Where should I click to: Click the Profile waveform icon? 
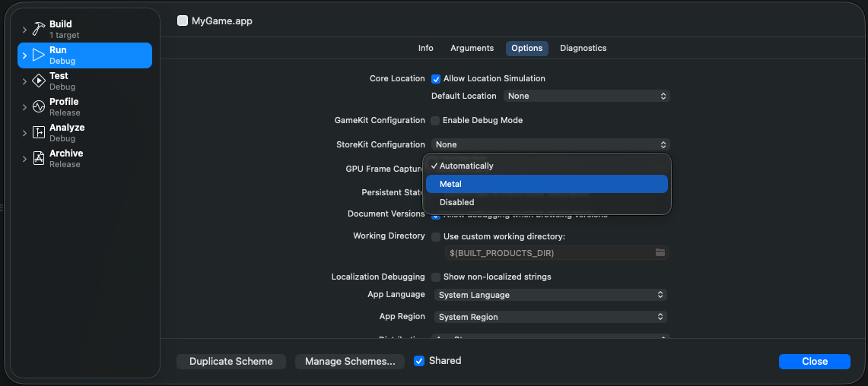39,107
